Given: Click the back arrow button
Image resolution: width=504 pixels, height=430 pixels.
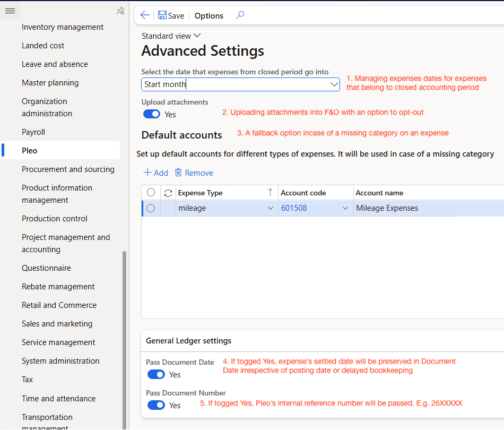Looking at the screenshot, I should tap(144, 15).
